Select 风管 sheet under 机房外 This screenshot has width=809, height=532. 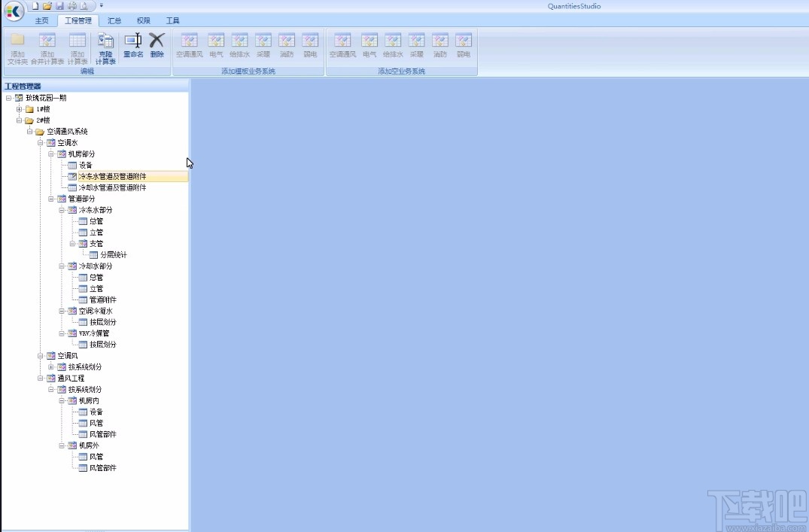pyautogui.click(x=96, y=457)
